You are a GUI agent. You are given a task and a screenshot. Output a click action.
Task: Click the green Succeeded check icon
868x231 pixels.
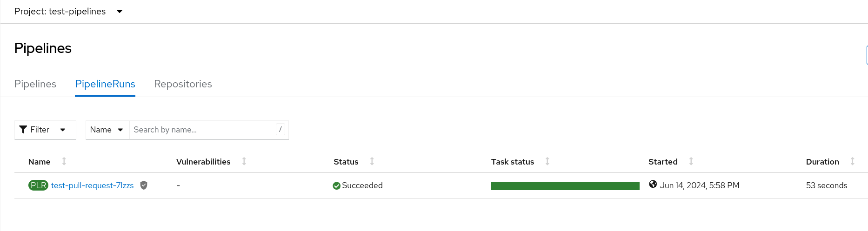click(337, 186)
